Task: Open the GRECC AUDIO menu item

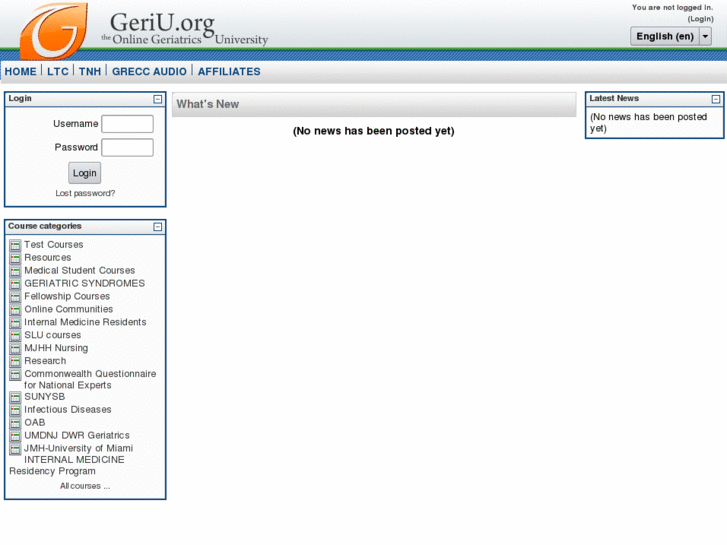Action: 149,71
